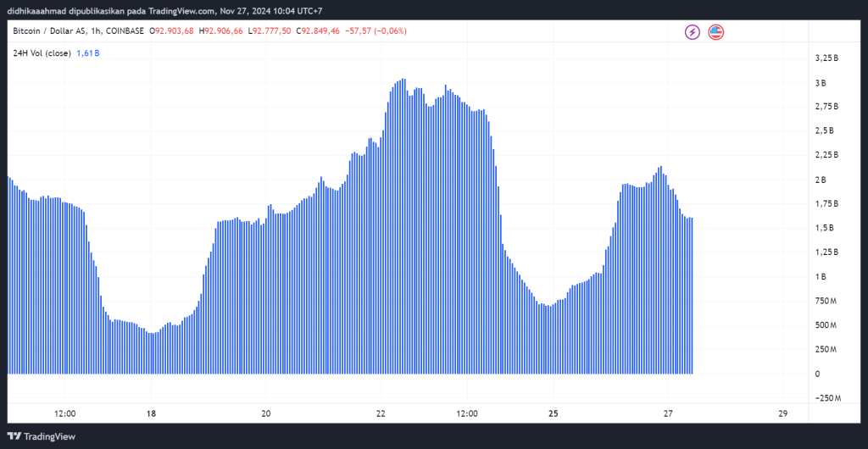Click the US flag icon
Image resolution: width=868 pixels, height=449 pixels.
tap(716, 32)
